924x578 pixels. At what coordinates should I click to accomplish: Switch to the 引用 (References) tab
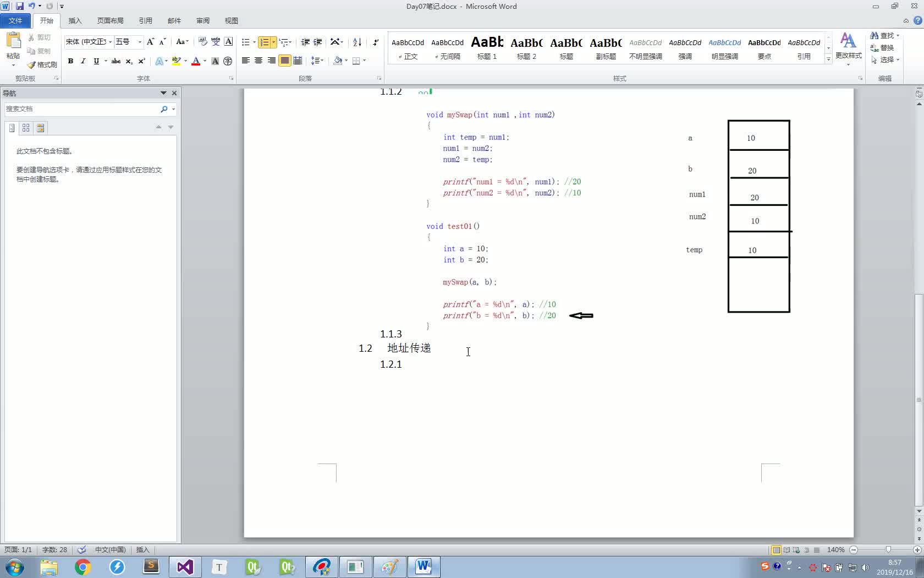point(145,20)
